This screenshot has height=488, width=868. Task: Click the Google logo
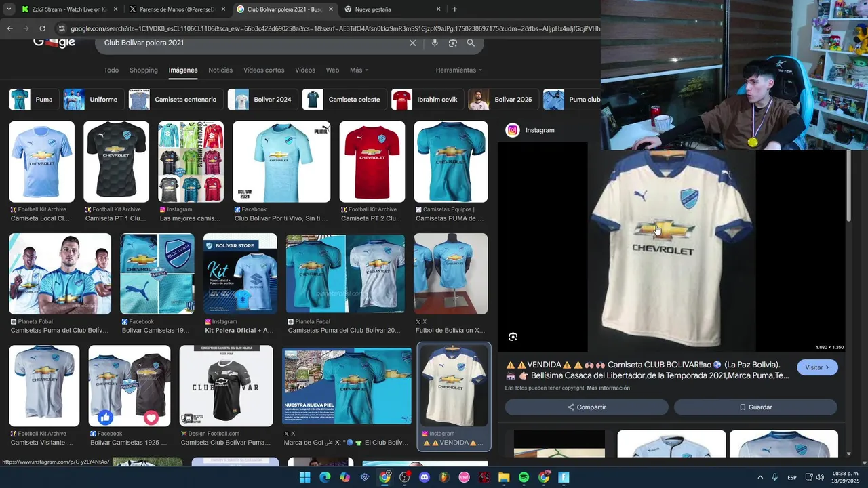pos(54,43)
